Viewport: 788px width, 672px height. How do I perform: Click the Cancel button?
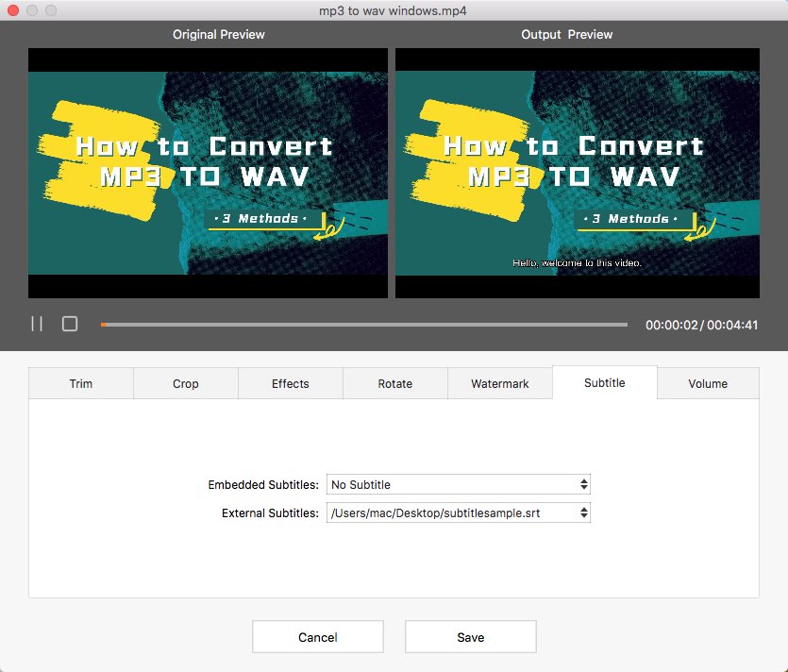click(317, 636)
